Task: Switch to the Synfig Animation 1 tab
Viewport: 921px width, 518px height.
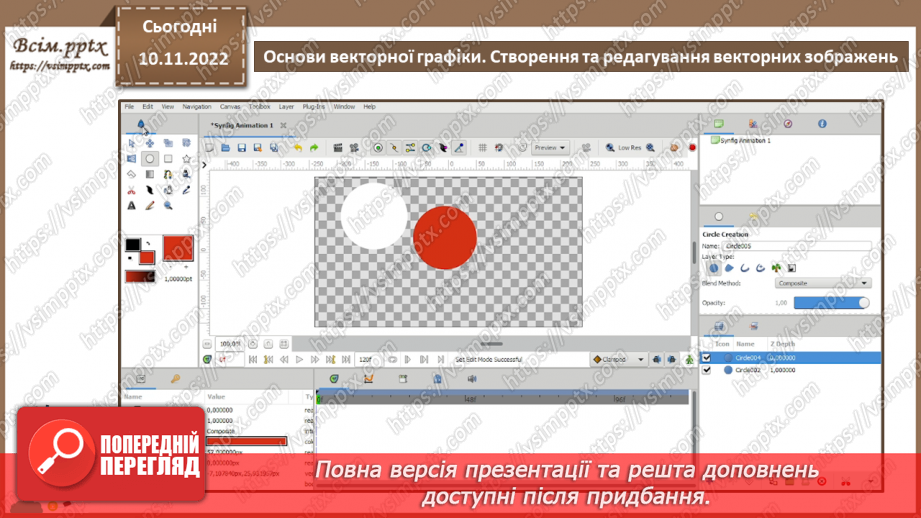Action: [243, 126]
